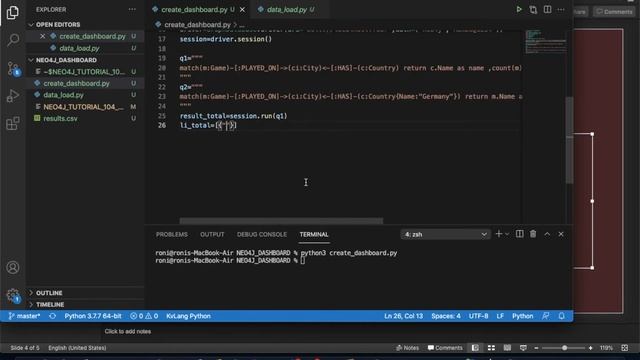Screen dimensions: 640x360
Task: Change encoding via UTF-8 status item
Action: pyautogui.click(x=478, y=316)
